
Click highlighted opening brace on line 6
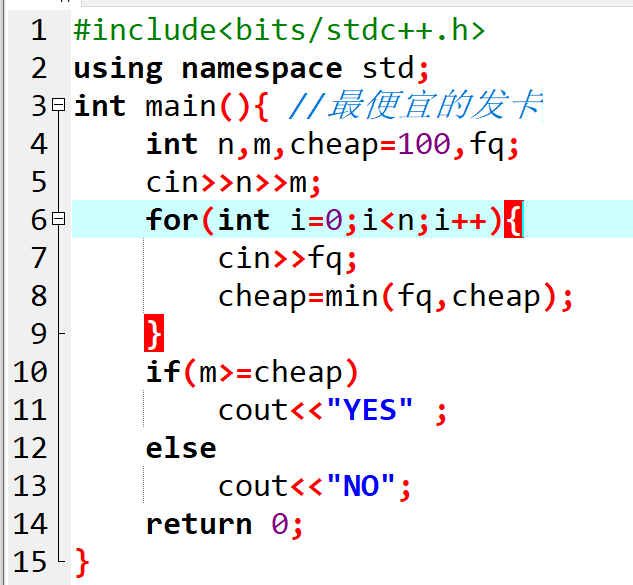(x=514, y=219)
